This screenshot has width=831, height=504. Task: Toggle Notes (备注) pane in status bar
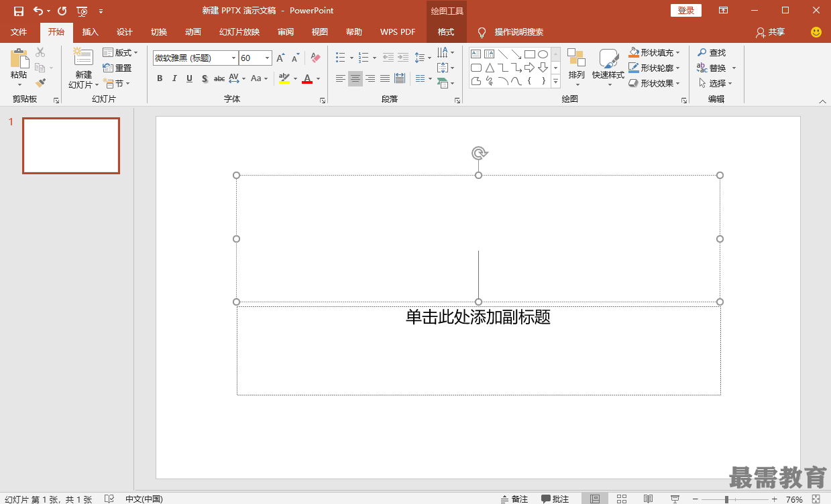click(514, 499)
